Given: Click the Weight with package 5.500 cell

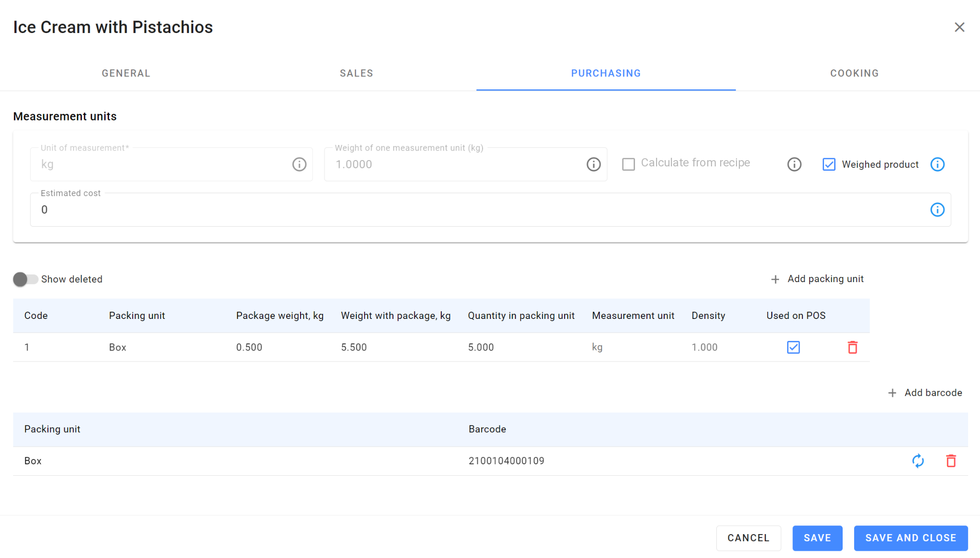Looking at the screenshot, I should 354,347.
